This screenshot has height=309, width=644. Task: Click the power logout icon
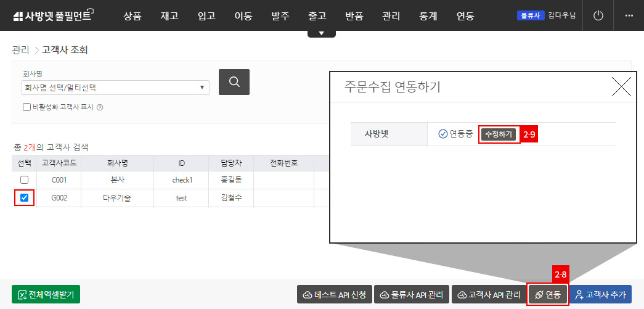[x=598, y=15]
